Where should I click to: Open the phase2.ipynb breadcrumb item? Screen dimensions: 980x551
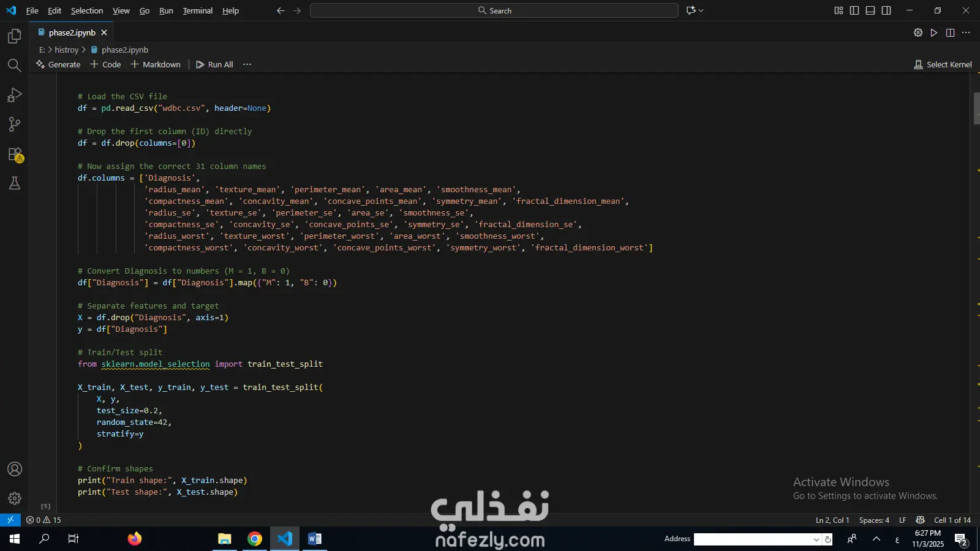(125, 50)
